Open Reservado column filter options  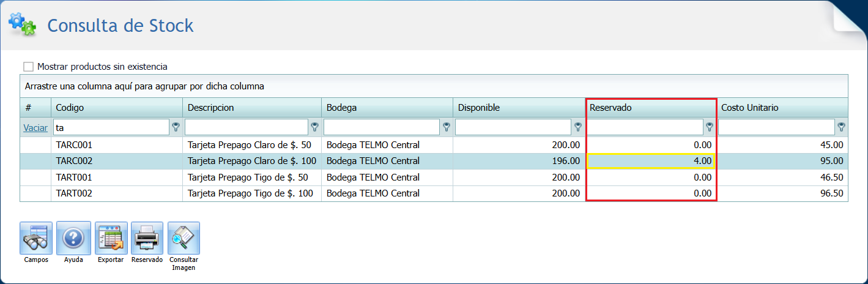pos(710,127)
